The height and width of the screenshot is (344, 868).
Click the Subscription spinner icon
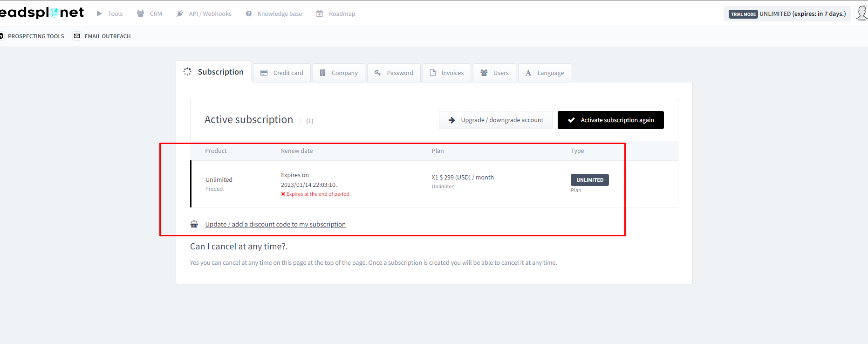click(187, 71)
